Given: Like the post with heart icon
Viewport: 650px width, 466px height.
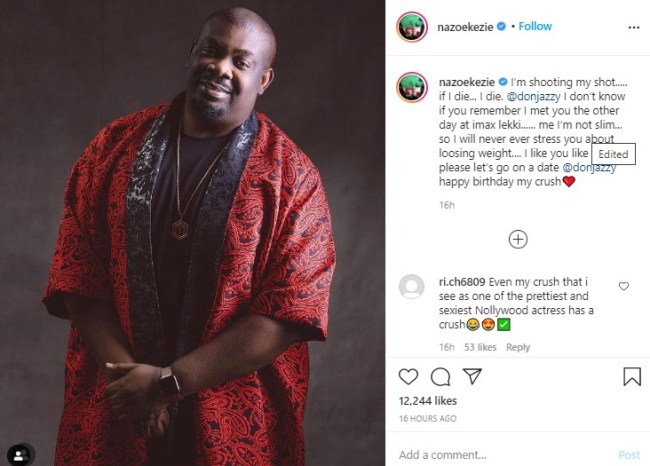Looking at the screenshot, I should click(408, 377).
